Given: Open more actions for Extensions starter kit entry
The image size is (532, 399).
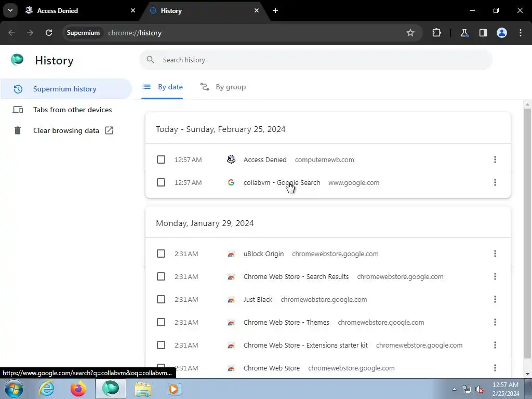Looking at the screenshot, I should tap(495, 345).
